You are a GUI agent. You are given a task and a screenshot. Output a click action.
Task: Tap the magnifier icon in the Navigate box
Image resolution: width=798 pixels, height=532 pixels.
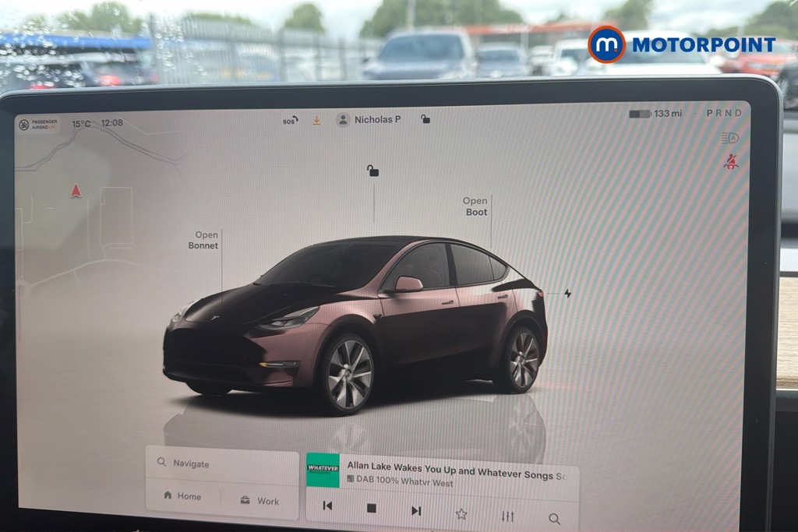click(162, 462)
